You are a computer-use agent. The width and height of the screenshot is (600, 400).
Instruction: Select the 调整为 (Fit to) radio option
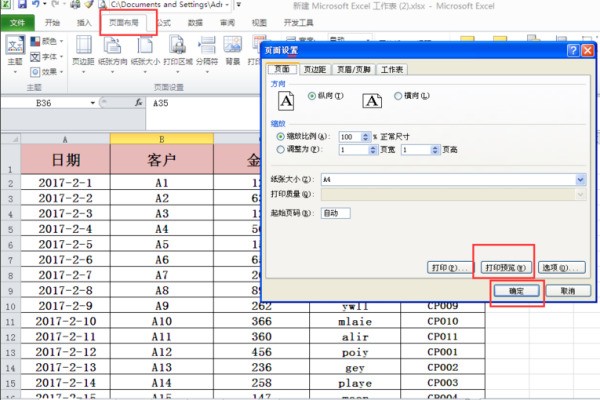pyautogui.click(x=279, y=149)
